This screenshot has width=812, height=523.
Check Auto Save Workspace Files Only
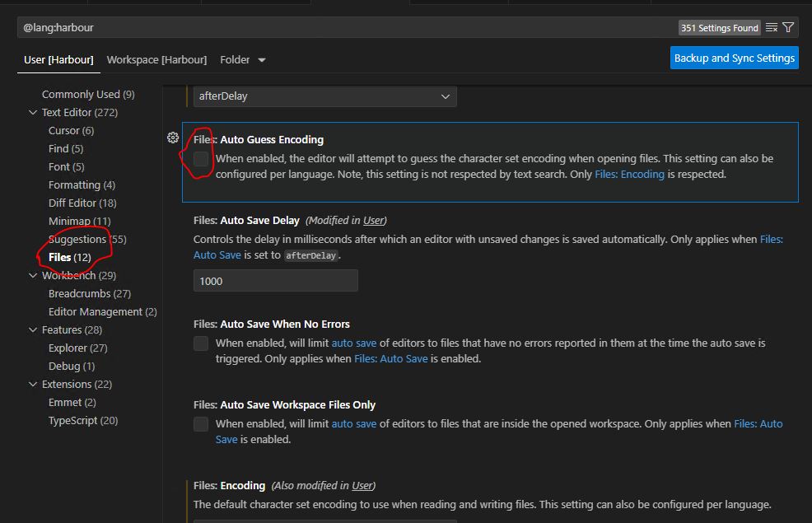(201, 424)
